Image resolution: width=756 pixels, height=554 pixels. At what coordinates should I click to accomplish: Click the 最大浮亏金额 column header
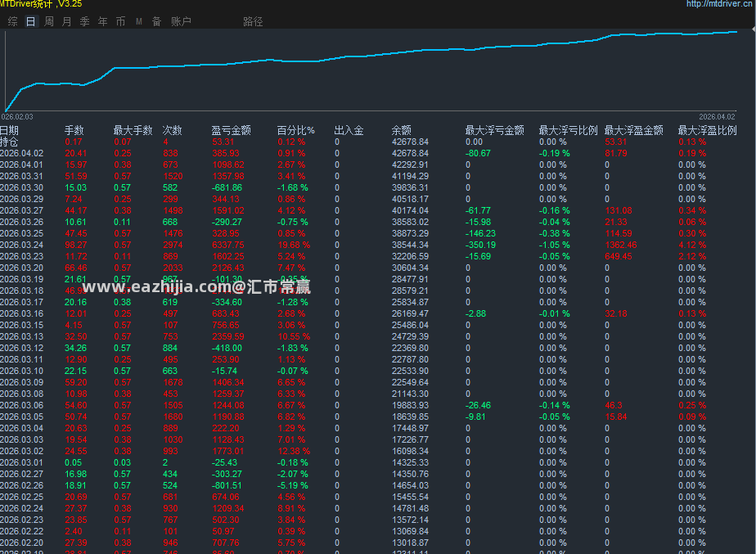(x=495, y=130)
